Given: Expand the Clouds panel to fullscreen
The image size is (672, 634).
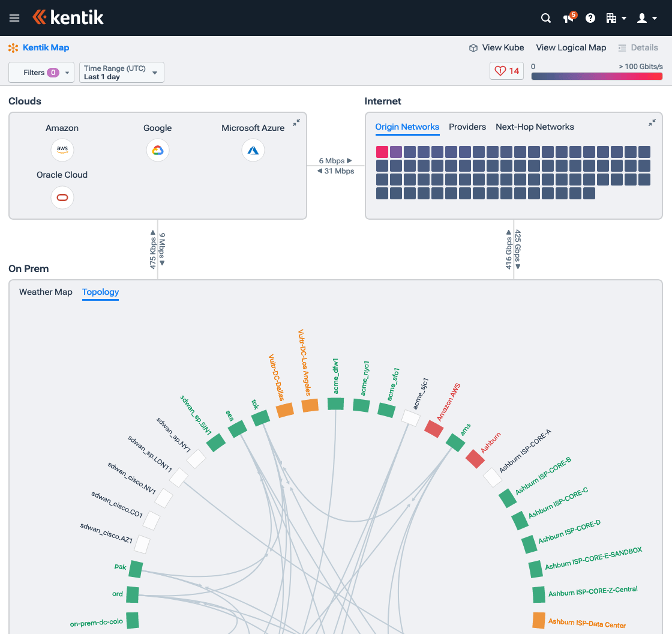Looking at the screenshot, I should tap(296, 122).
